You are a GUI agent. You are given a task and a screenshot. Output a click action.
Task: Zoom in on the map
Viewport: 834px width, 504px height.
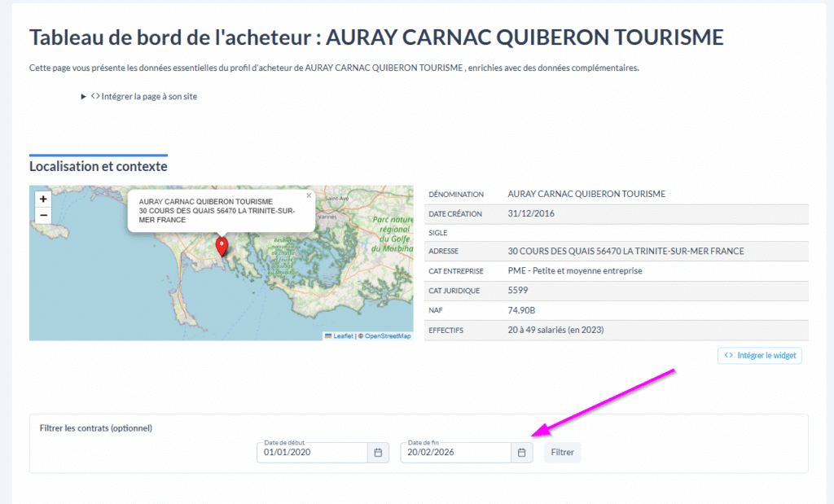point(43,199)
